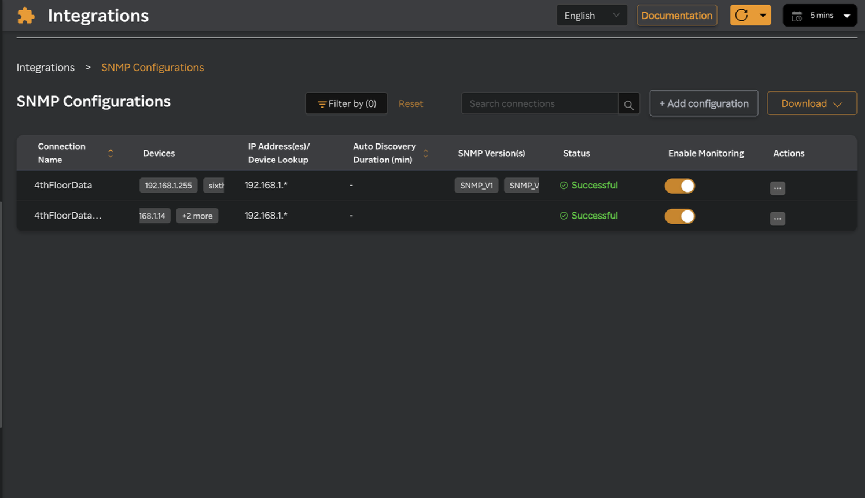This screenshot has height=503, width=868.
Task: Expand the +2 more devices chip
Action: click(197, 215)
